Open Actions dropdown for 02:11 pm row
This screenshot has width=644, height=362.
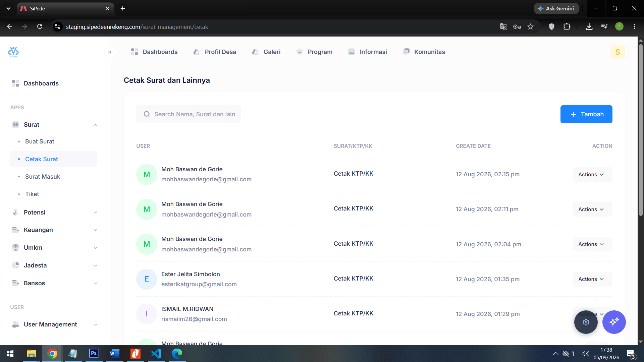point(592,209)
